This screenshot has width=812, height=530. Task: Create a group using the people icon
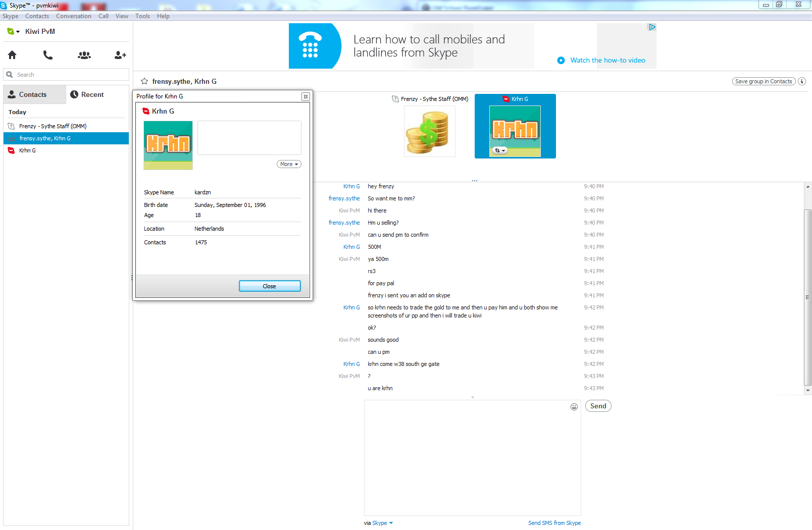coord(84,55)
